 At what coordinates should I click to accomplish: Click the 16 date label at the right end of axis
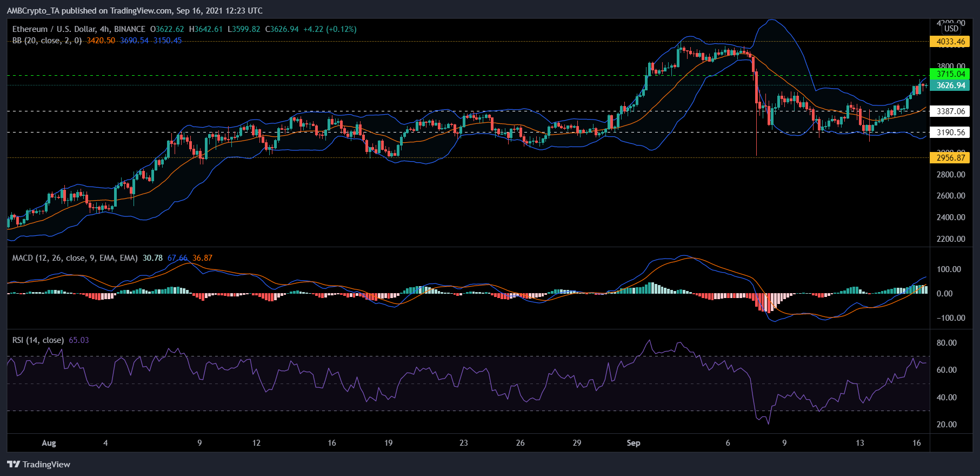[x=917, y=443]
